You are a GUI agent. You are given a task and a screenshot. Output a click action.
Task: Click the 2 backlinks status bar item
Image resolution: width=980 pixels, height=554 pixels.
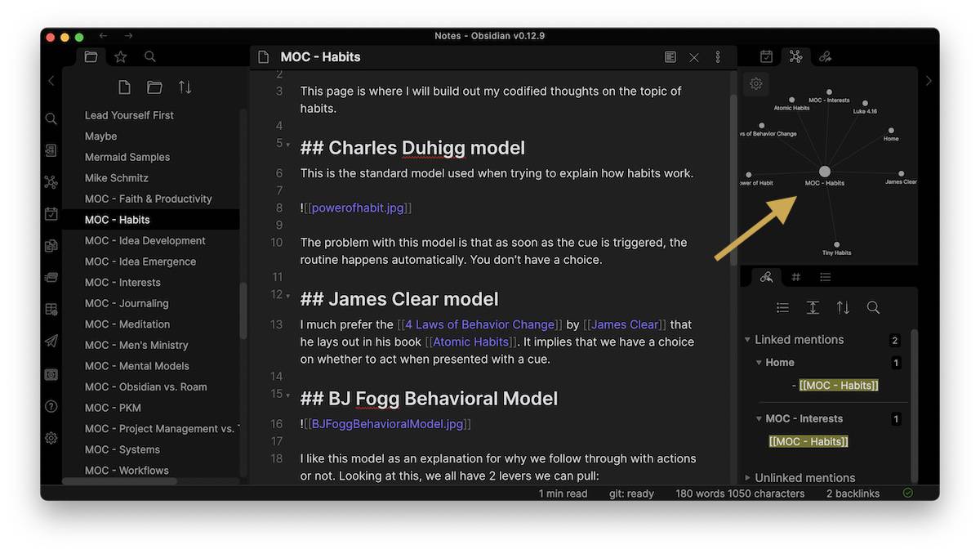853,494
